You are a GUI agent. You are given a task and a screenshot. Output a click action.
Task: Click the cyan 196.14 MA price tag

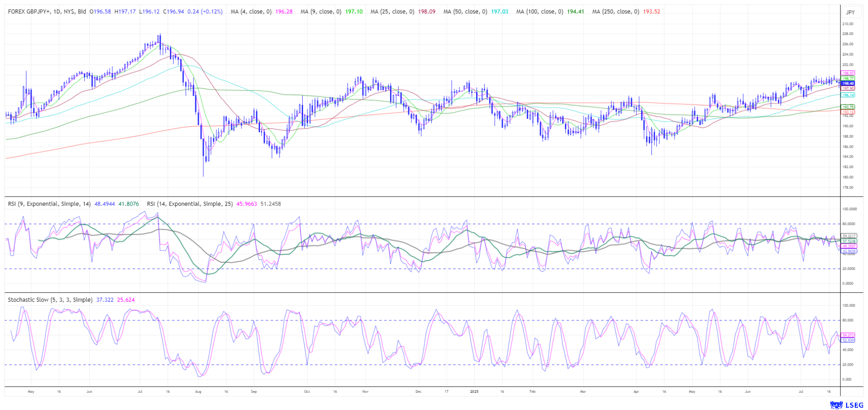point(848,95)
